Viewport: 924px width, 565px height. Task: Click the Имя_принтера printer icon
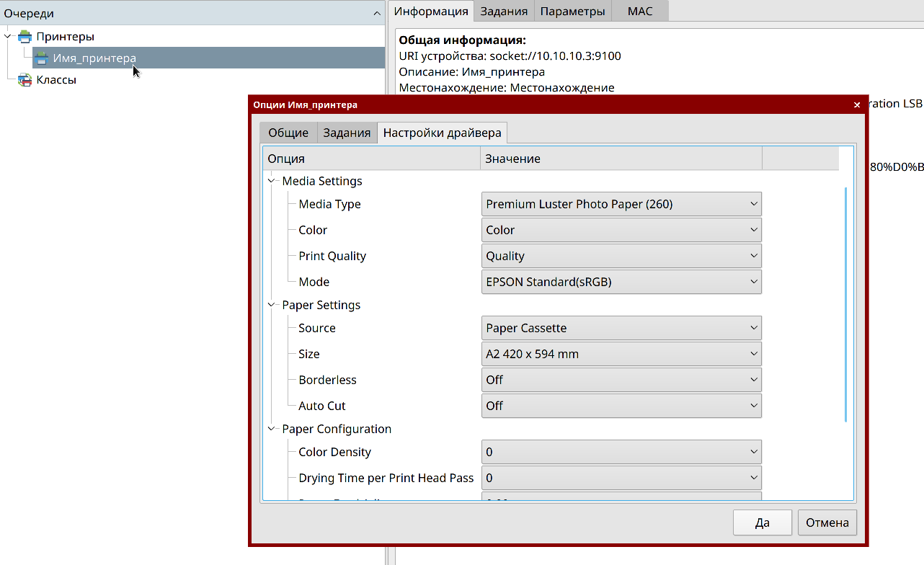(x=42, y=58)
